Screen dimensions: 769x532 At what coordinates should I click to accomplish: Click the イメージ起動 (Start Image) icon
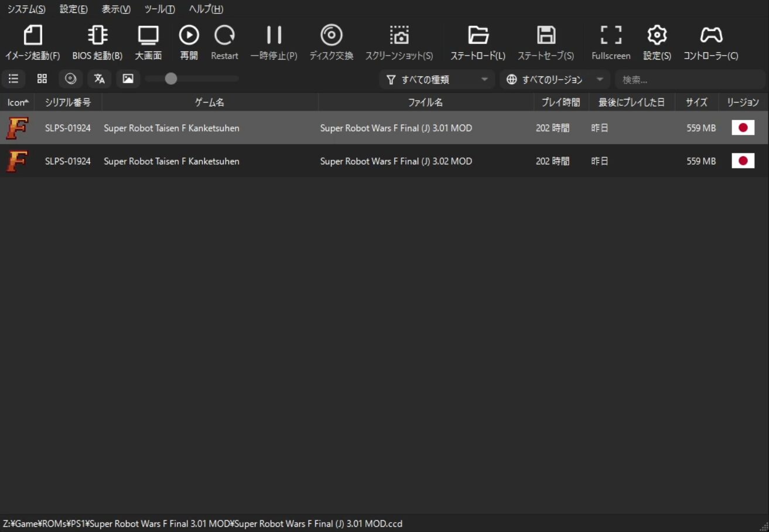[33, 36]
